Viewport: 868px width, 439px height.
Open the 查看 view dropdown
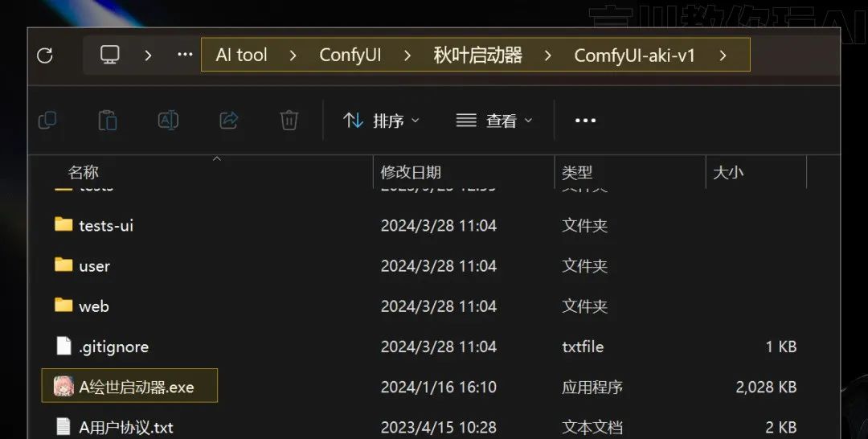coord(493,120)
